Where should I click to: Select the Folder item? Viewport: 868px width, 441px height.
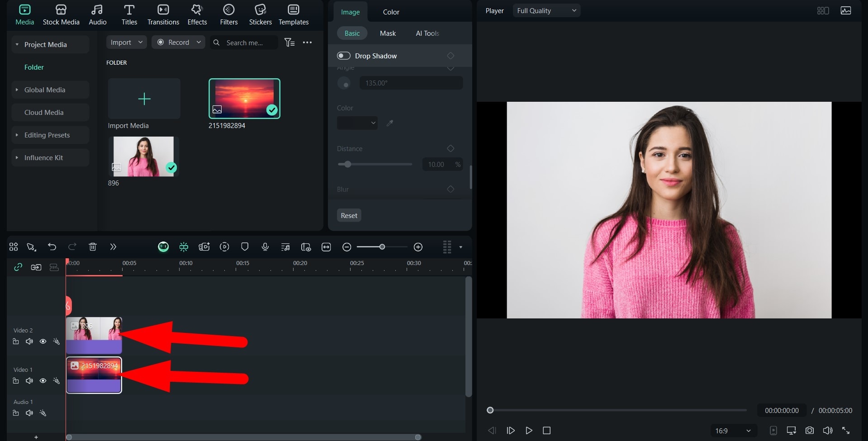tap(34, 67)
